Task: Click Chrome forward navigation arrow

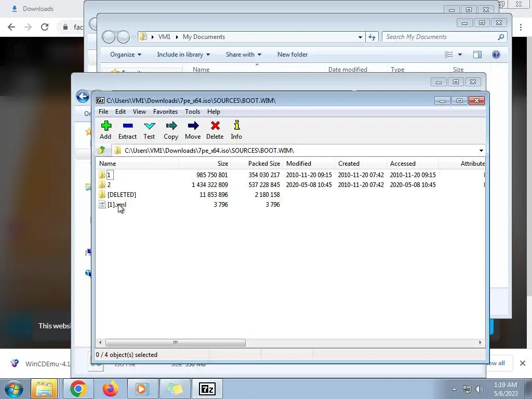Action: [x=28, y=27]
